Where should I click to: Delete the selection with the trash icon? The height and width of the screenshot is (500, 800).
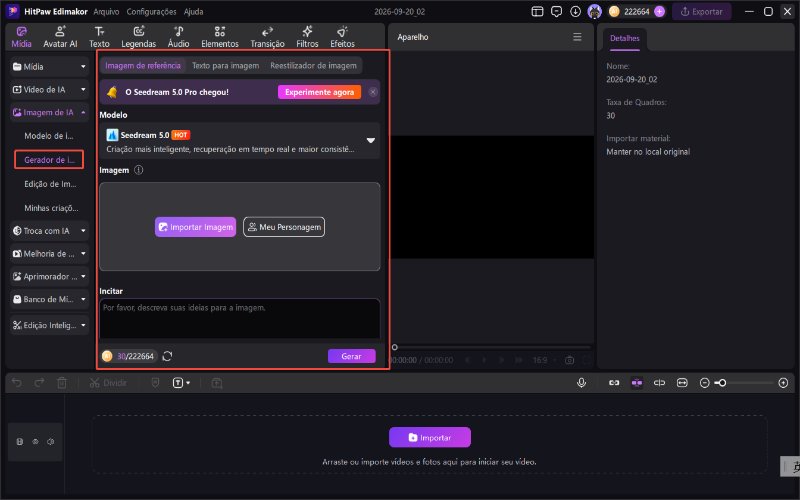(x=62, y=383)
